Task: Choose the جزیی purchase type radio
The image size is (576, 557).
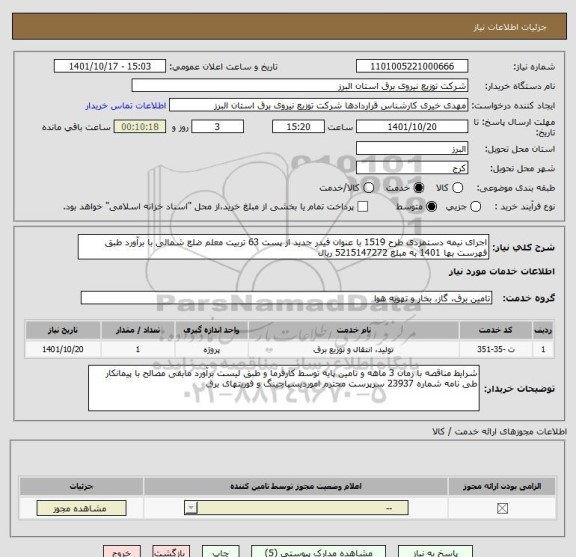Action: [x=475, y=206]
